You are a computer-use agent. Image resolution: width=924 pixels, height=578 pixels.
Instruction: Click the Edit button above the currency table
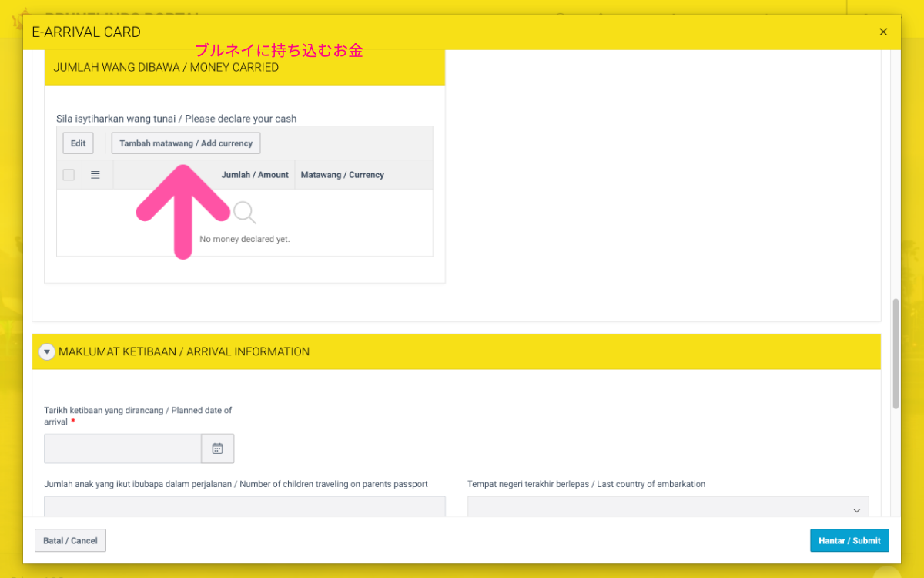coord(77,143)
